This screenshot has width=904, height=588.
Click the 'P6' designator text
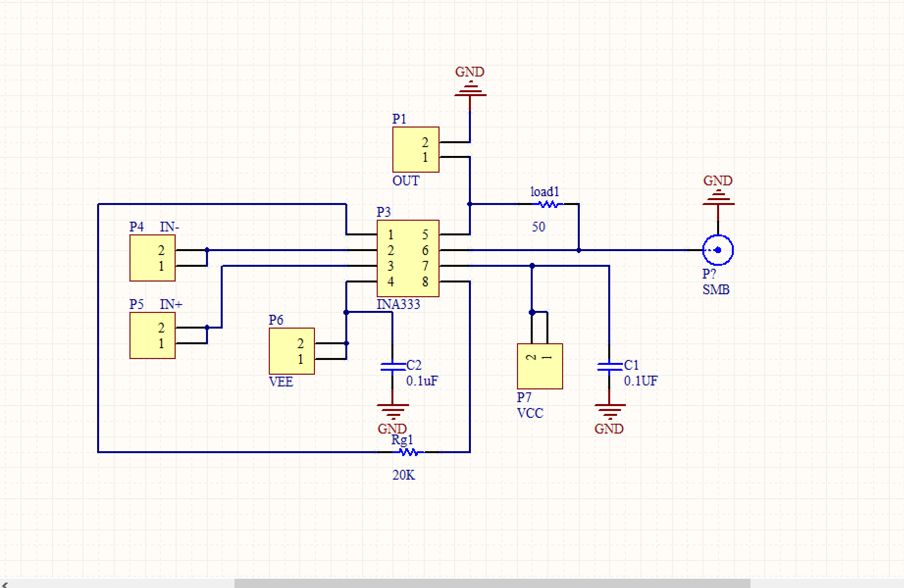point(276,320)
